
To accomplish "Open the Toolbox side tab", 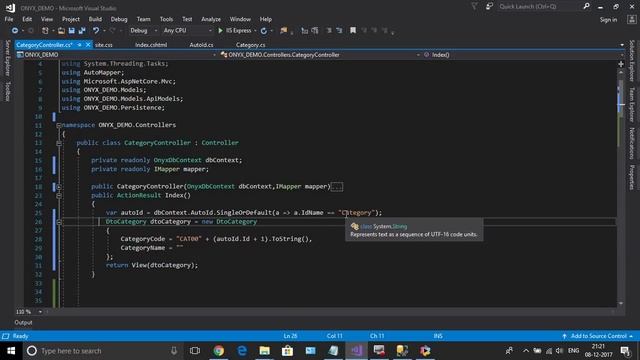I will (7, 91).
